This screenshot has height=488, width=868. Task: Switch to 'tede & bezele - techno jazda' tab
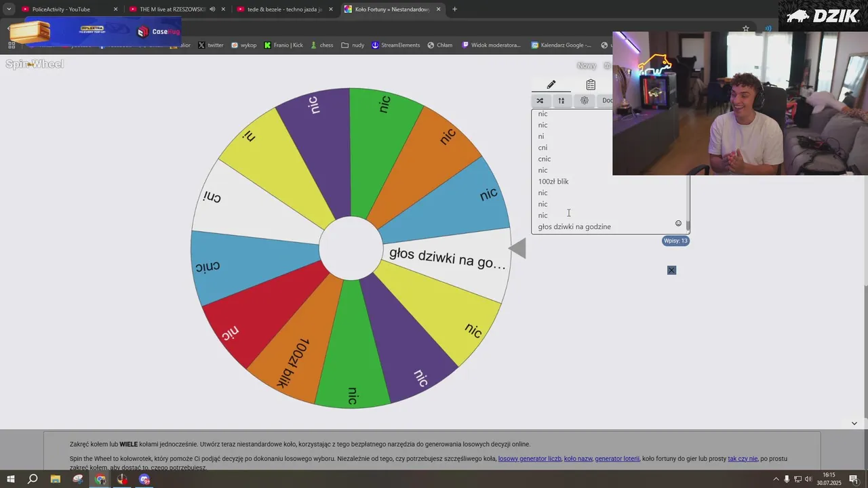(284, 9)
